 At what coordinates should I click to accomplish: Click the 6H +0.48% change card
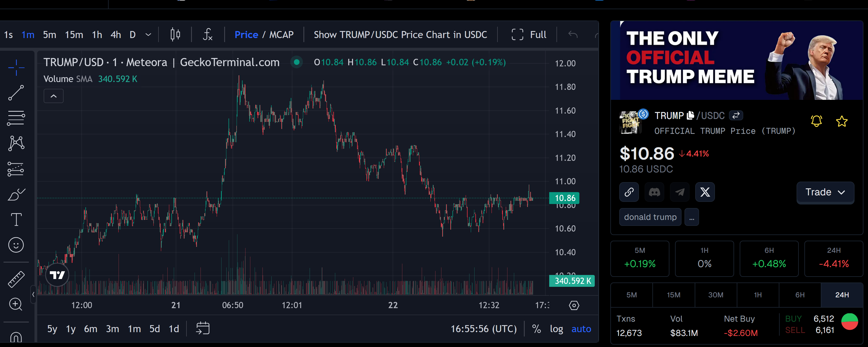click(769, 258)
